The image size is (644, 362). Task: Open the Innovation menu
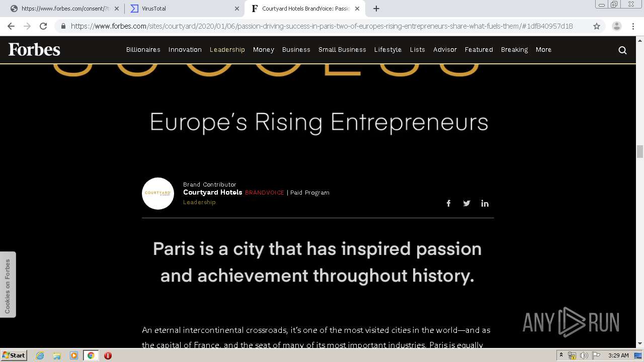pyautogui.click(x=185, y=50)
